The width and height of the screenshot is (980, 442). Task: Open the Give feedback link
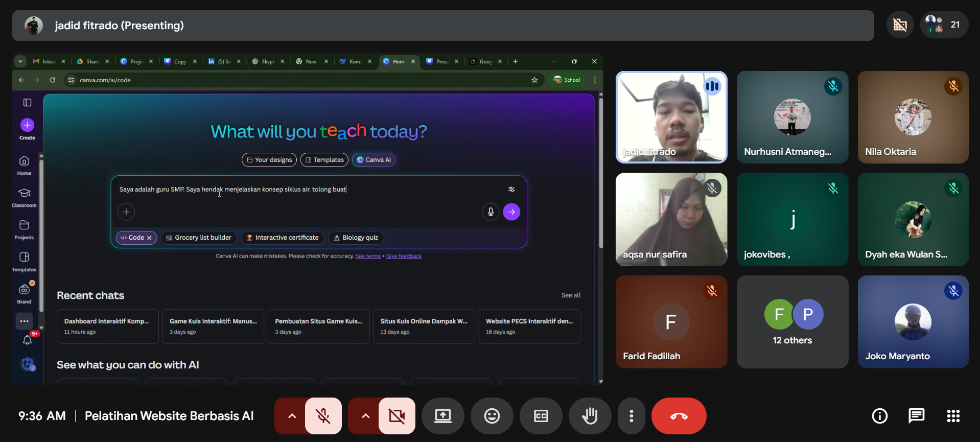coord(404,256)
